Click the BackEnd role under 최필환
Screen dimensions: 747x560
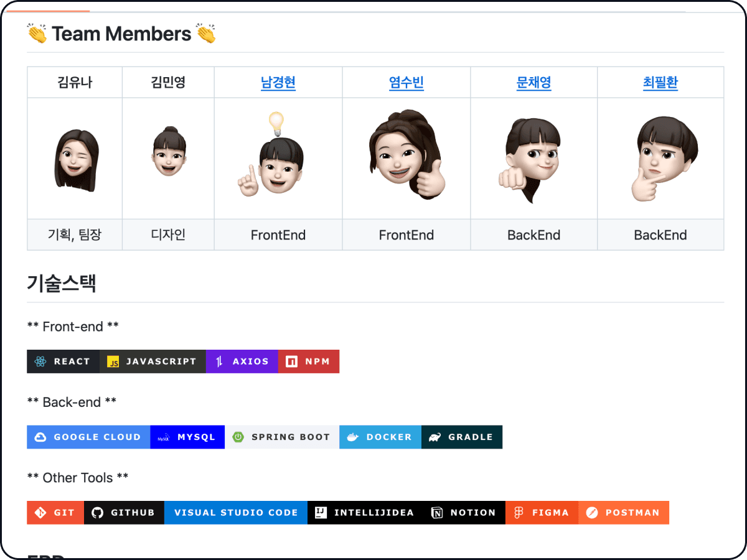click(x=660, y=235)
